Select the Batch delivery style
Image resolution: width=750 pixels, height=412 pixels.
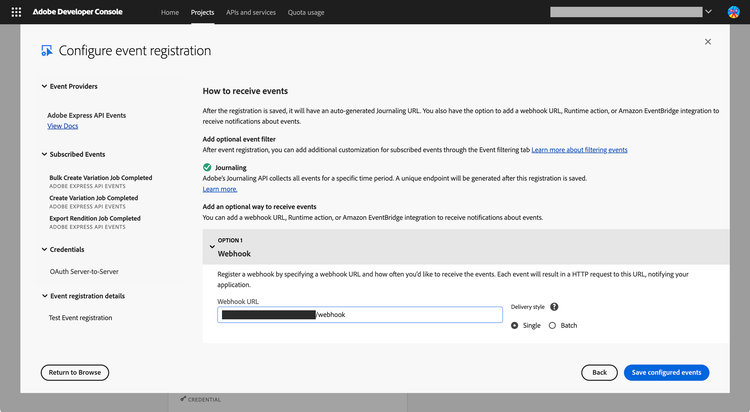[552, 325]
